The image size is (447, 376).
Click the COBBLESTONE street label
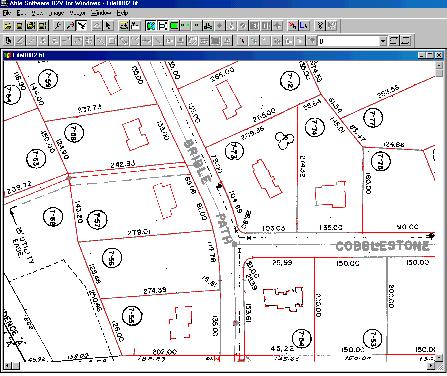[x=383, y=246]
